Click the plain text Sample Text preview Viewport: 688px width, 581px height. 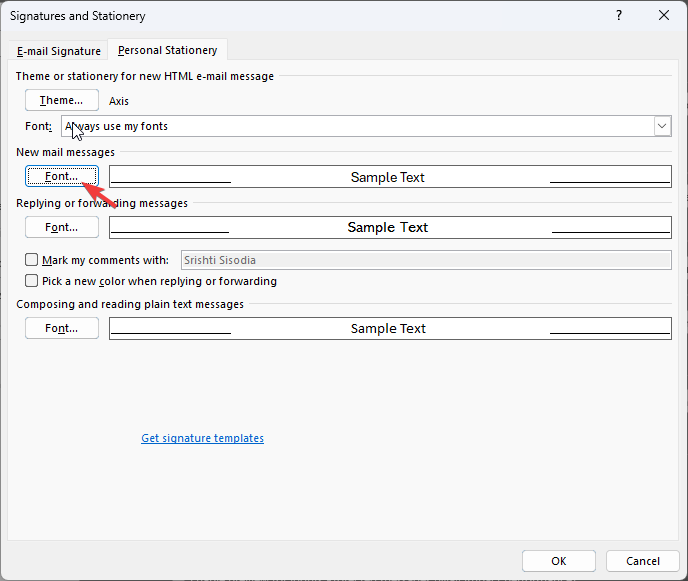coord(390,328)
